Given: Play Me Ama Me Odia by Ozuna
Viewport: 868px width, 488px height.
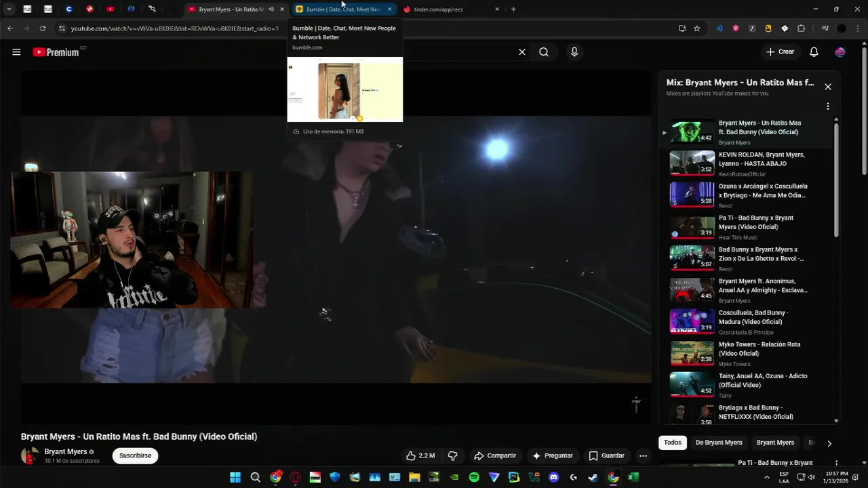Looking at the screenshot, I should pos(746,195).
